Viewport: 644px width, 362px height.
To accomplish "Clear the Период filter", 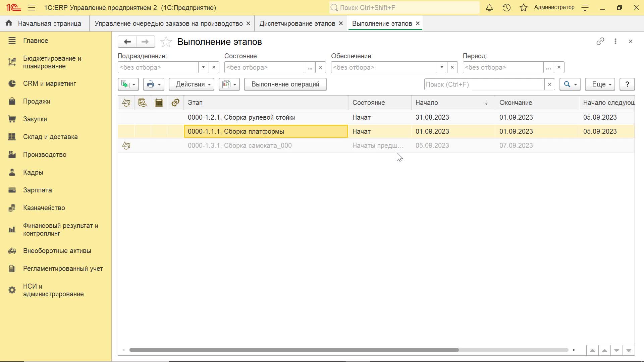I will tap(559, 67).
